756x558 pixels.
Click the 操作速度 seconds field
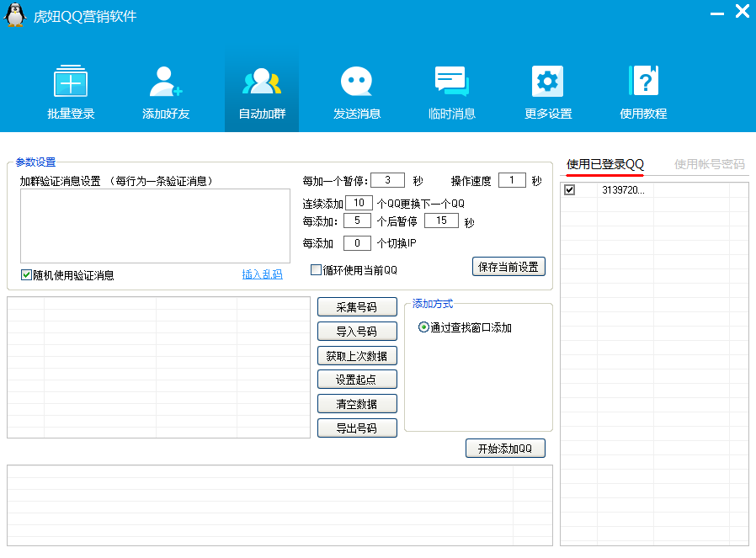click(512, 180)
